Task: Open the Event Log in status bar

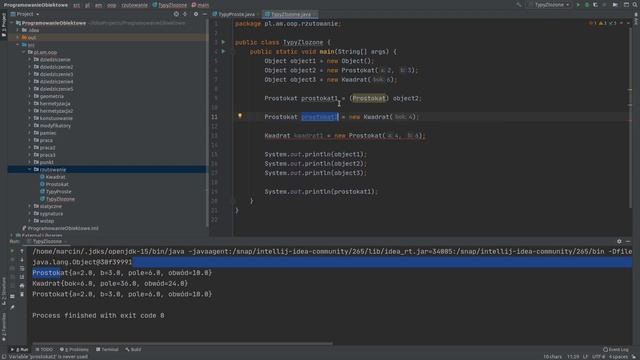Action: point(616,349)
